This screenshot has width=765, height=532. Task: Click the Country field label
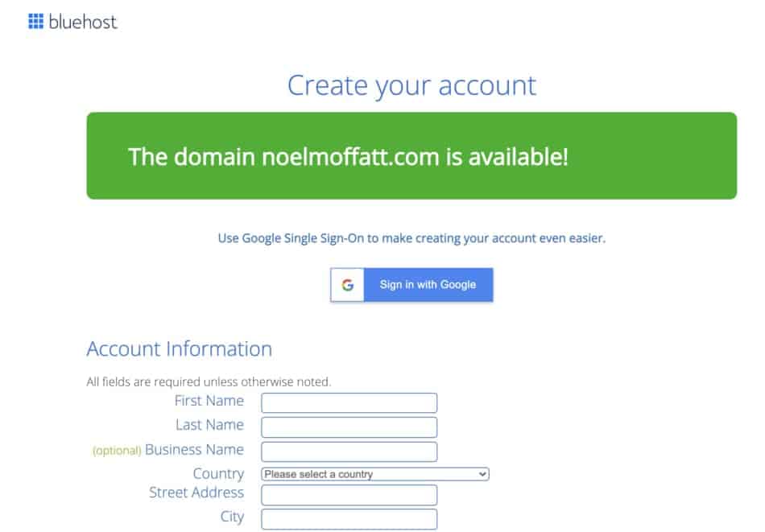(x=218, y=473)
